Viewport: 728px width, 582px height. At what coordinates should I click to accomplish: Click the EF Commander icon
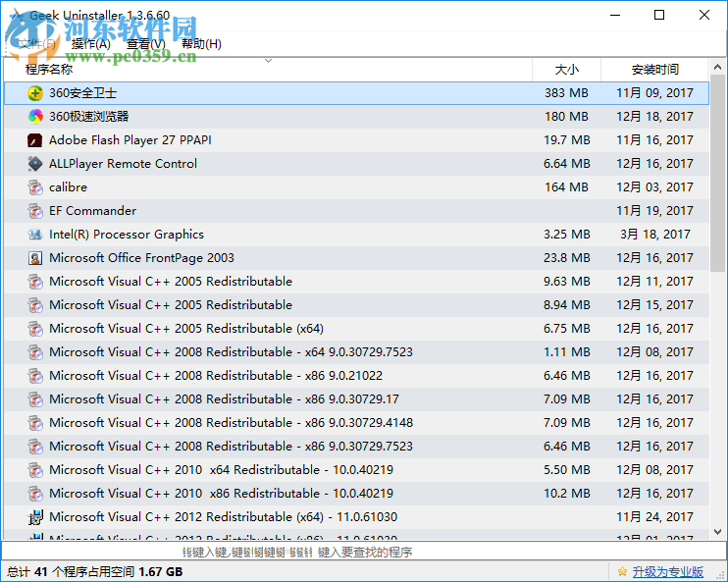coord(35,211)
